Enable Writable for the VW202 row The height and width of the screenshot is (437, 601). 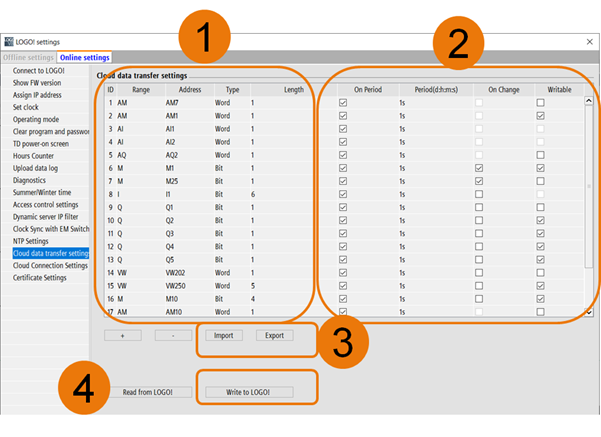click(x=540, y=273)
